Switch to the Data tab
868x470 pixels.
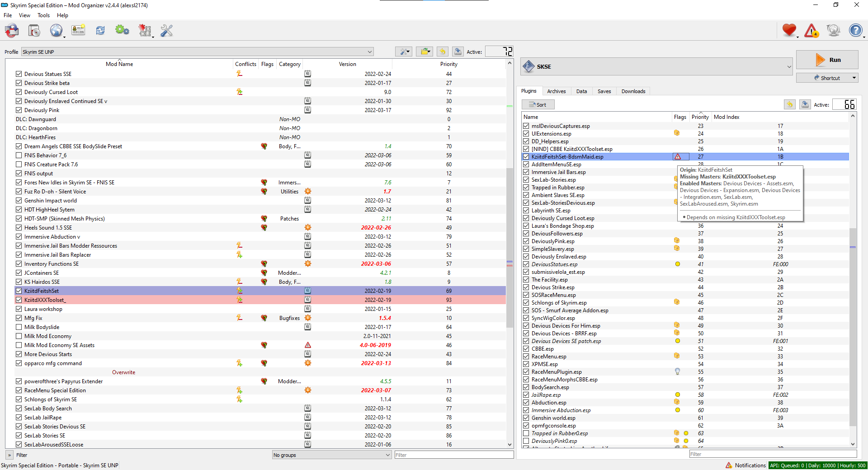pos(582,91)
